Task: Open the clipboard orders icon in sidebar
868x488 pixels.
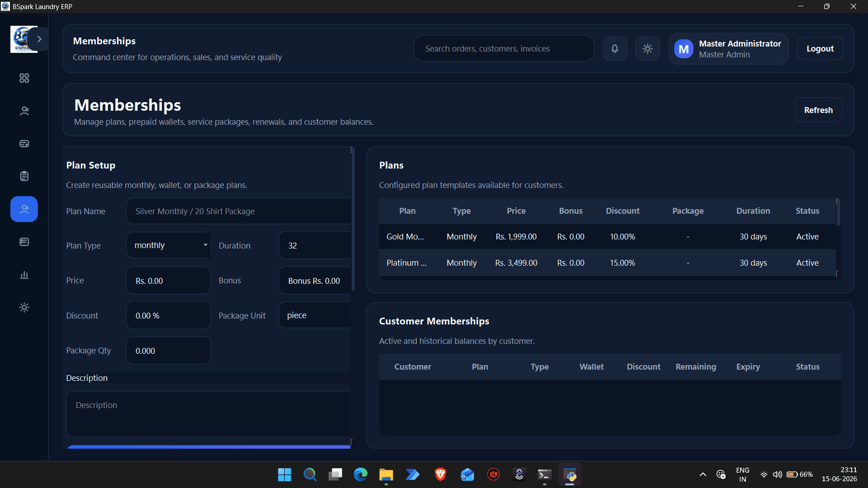Action: (x=24, y=176)
